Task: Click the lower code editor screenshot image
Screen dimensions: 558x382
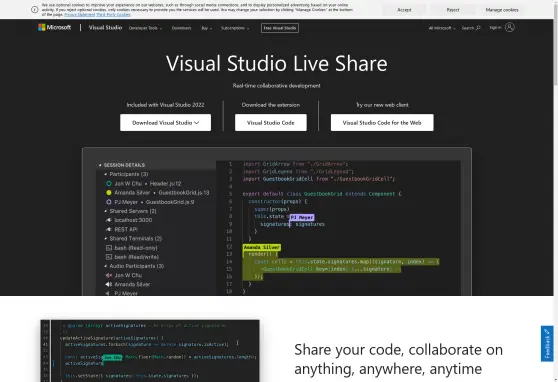Action: coord(150,351)
